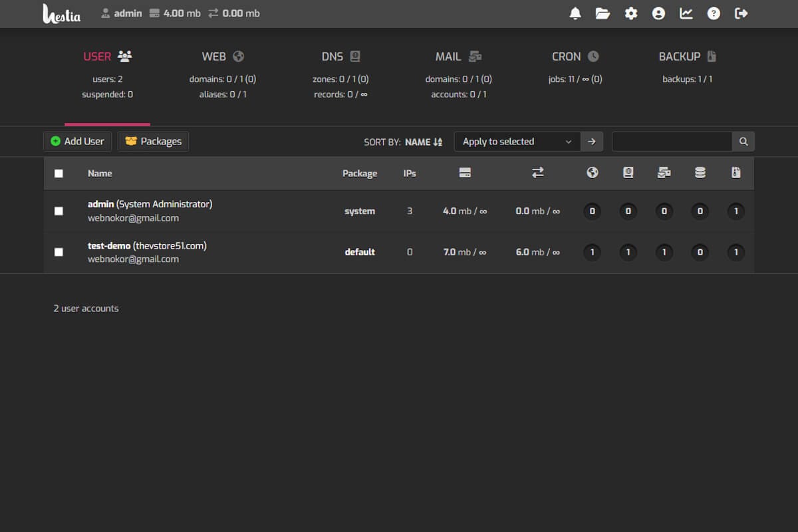Focus the search input field

[x=672, y=142]
